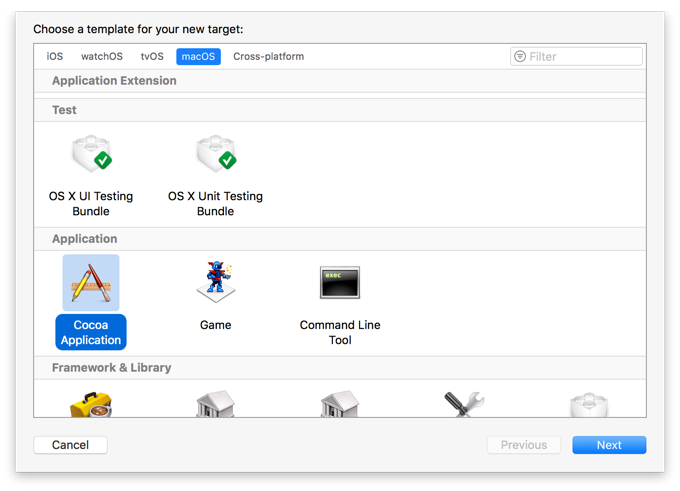Click the Application Extension section header

340,81
